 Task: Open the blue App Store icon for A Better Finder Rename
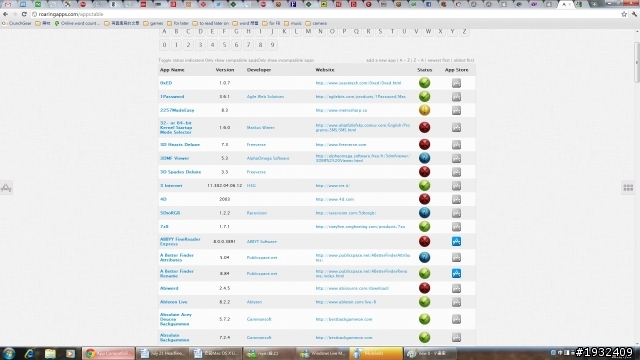click(x=456, y=273)
